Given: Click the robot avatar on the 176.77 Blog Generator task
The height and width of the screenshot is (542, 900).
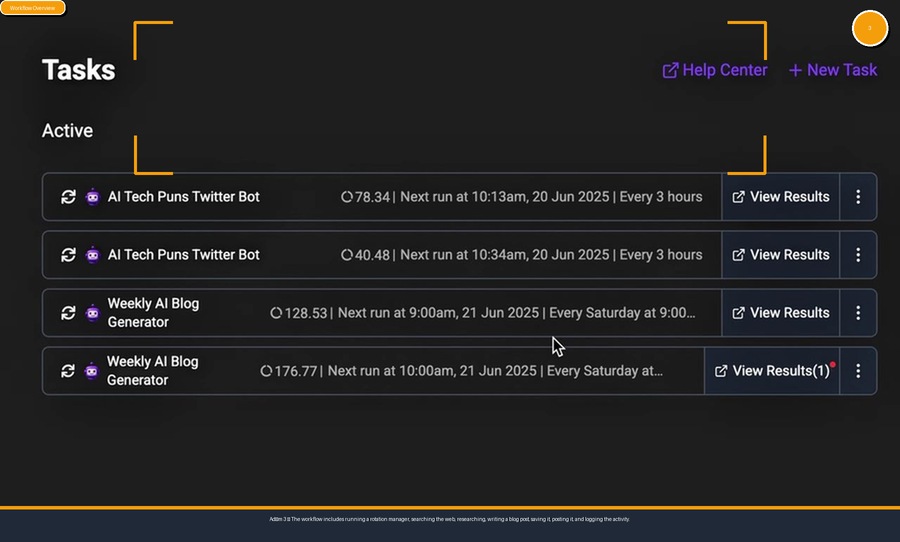Looking at the screenshot, I should click(92, 371).
